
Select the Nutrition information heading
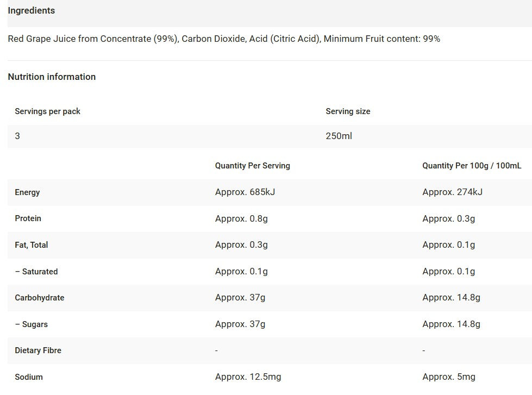tap(52, 77)
